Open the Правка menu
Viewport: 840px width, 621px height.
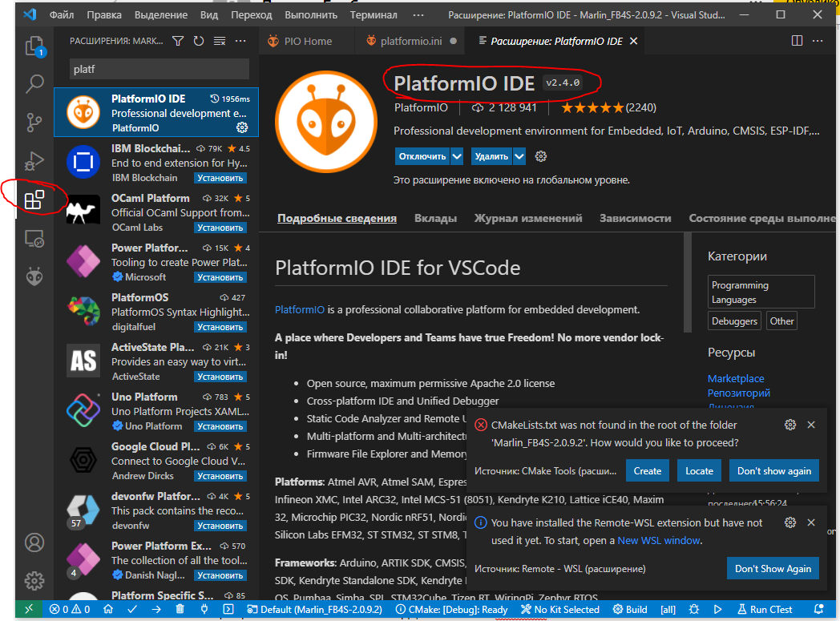[104, 15]
